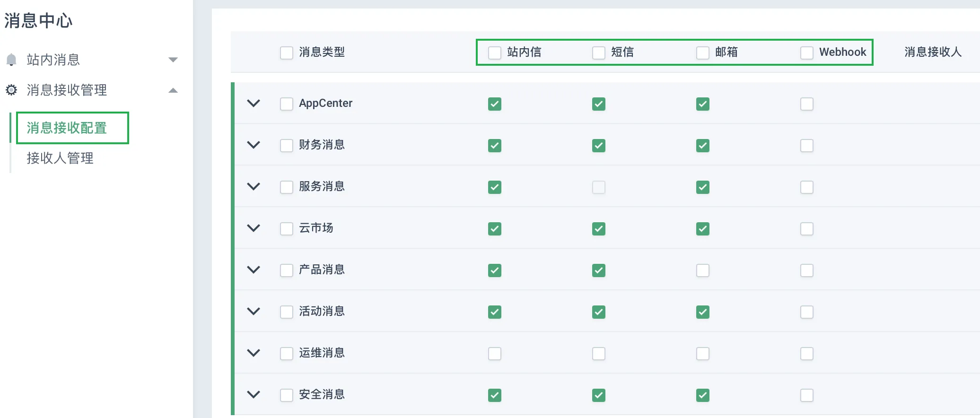980x418 pixels.
Task: Enable Webhook for 云市场
Action: click(x=807, y=229)
